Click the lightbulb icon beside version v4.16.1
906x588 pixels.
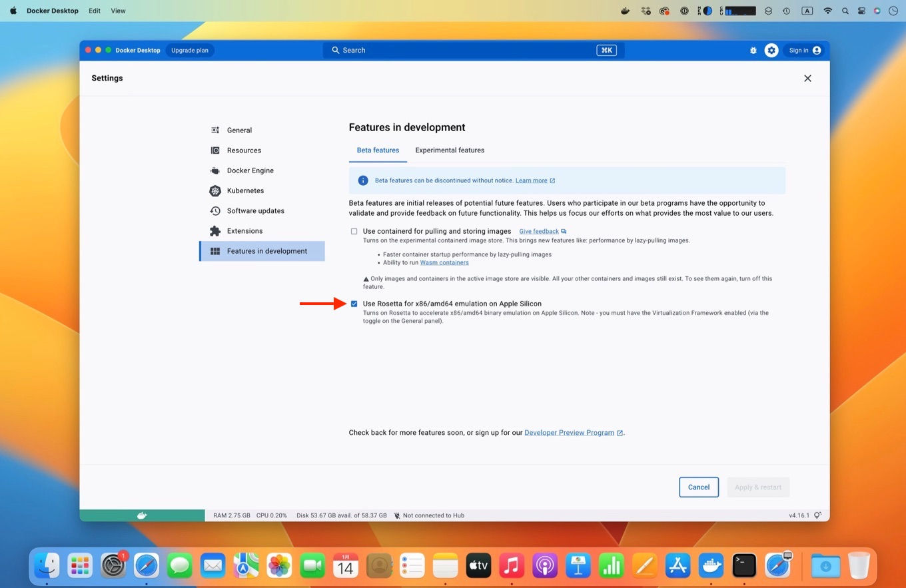817,515
